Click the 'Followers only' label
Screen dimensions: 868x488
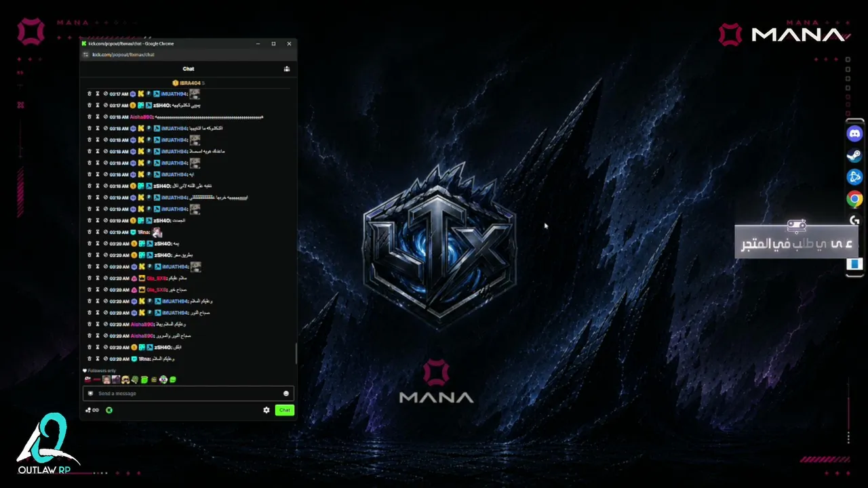click(102, 371)
